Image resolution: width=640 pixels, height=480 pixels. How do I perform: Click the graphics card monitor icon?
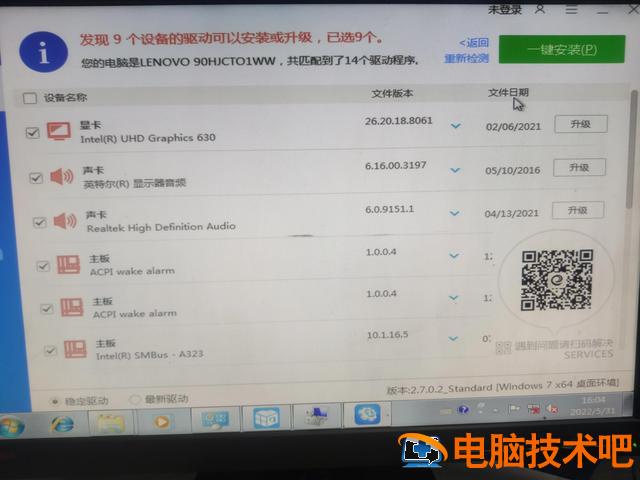[59, 131]
